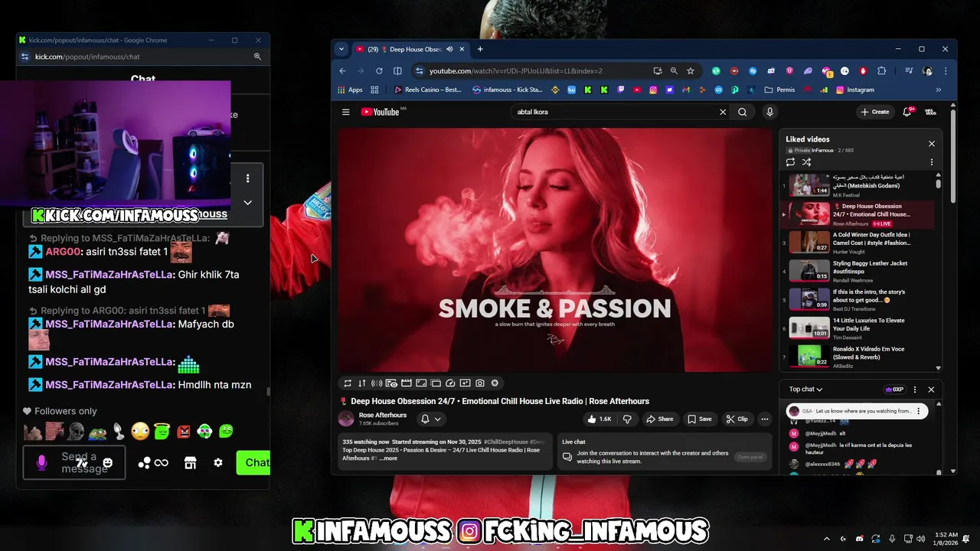Image resolution: width=980 pixels, height=551 pixels.
Task: Open Chrome extensions puzzle icon
Action: point(881,70)
